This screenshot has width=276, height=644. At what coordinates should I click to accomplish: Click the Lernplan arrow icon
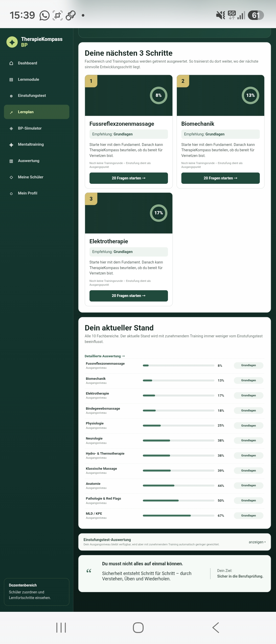pos(11,112)
